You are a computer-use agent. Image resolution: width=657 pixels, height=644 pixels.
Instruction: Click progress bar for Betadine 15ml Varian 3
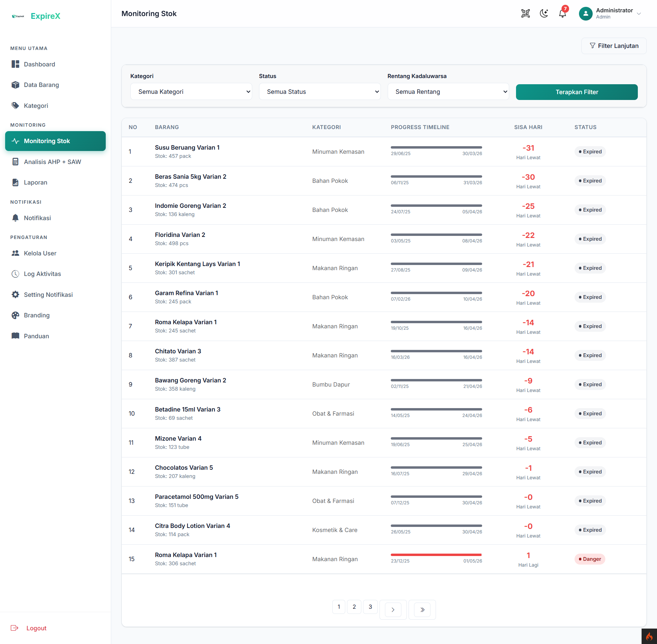[436, 409]
